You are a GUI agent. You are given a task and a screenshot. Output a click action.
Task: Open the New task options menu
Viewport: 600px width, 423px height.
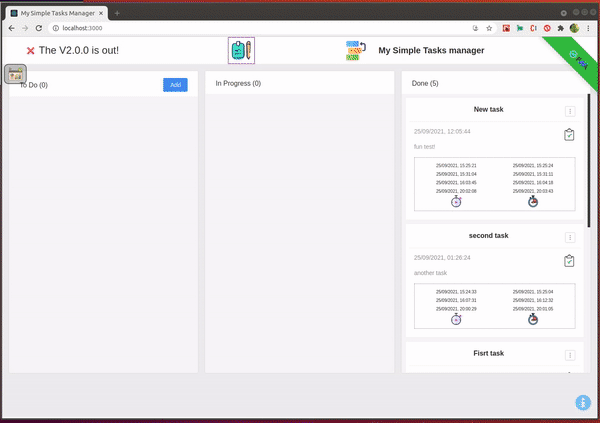pyautogui.click(x=570, y=111)
